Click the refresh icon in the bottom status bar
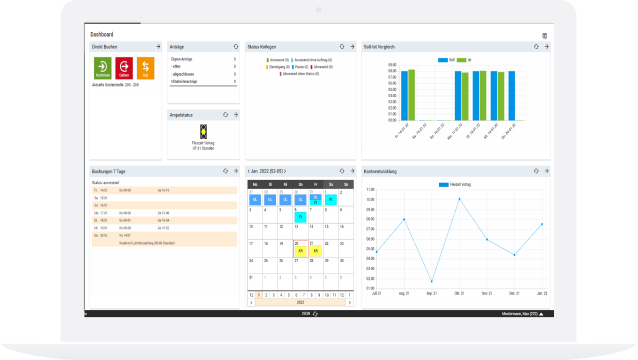This screenshot has height=360, width=638. pyautogui.click(x=315, y=314)
